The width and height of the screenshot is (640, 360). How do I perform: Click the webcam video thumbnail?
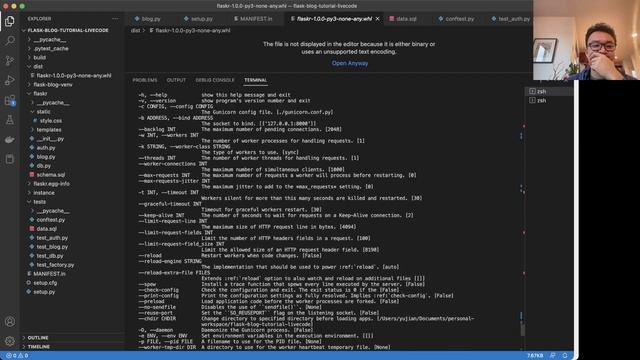(x=587, y=40)
